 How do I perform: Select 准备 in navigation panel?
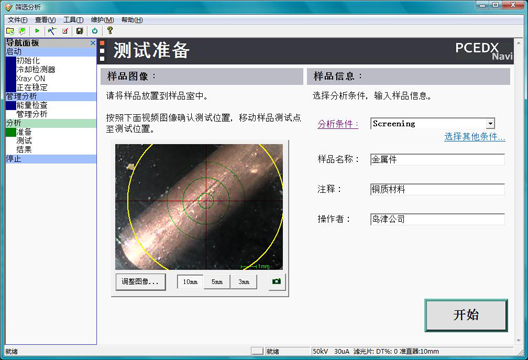pyautogui.click(x=24, y=132)
